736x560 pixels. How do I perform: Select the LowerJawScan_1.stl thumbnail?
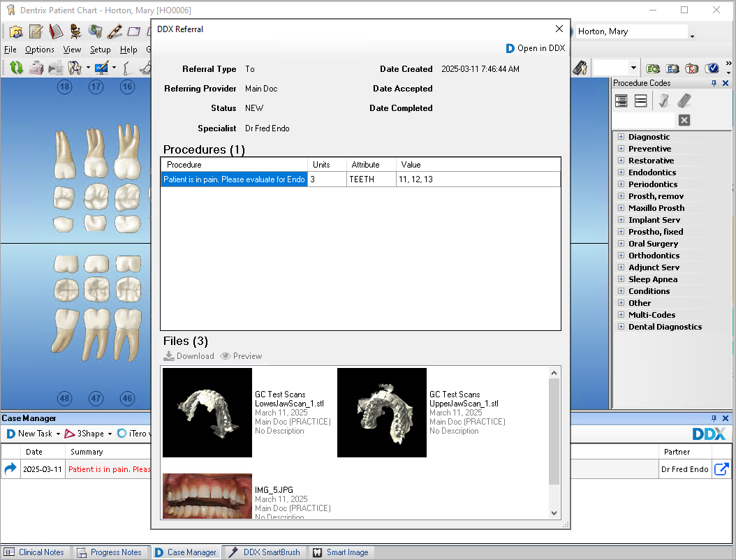coord(207,413)
